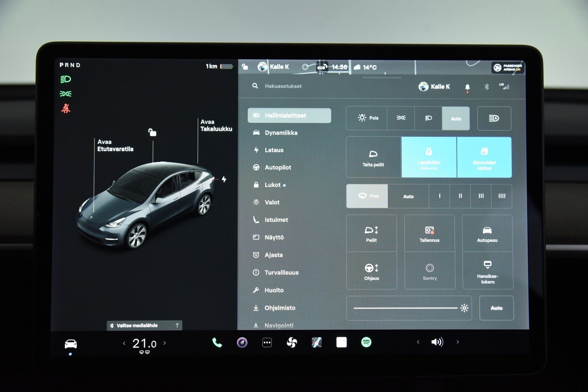Activate Sentry mode

[429, 272]
